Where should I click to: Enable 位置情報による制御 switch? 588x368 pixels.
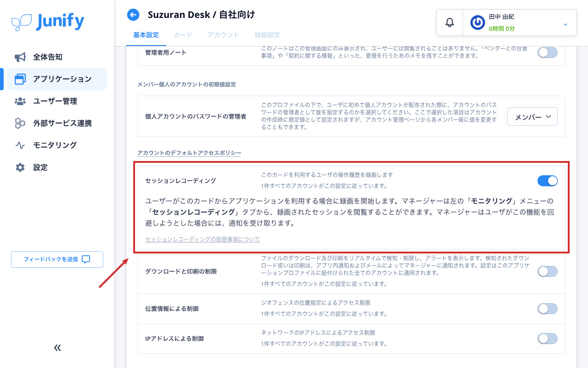(x=548, y=309)
